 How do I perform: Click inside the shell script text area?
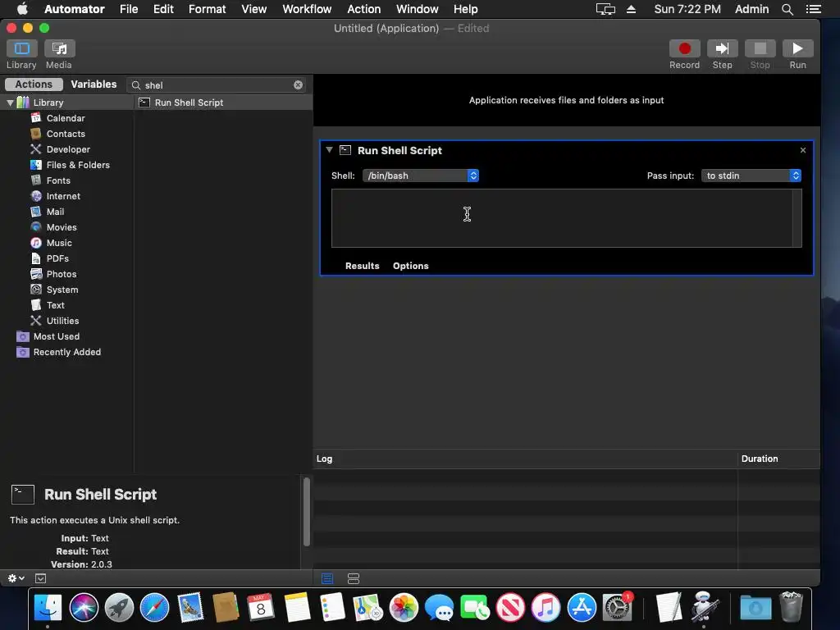pos(561,218)
